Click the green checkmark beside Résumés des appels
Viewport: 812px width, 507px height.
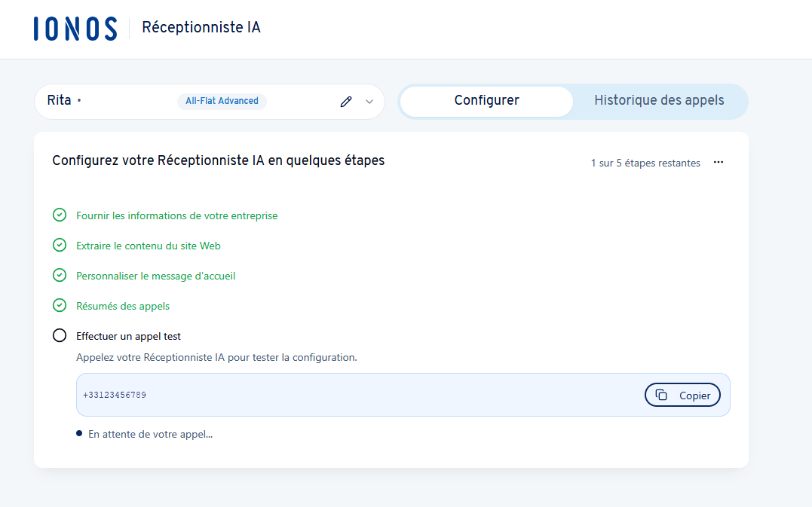60,306
